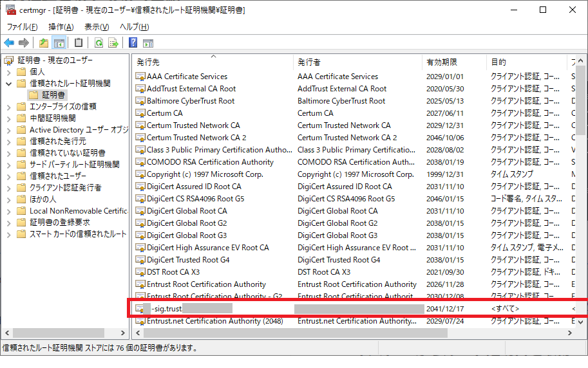The height and width of the screenshot is (368, 588).
Task: Select Active Directory ユーザー オブジェクト tree item
Action: [79, 130]
